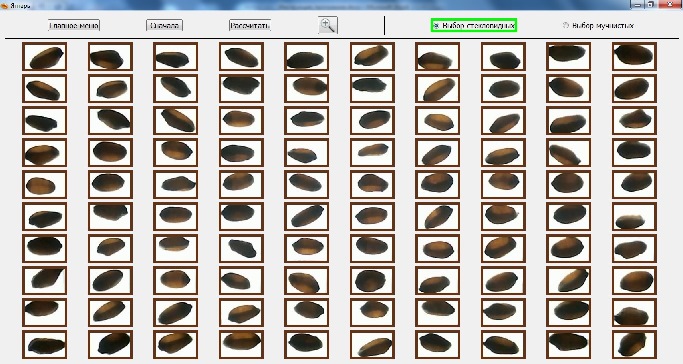Select grain thumbnail in first row, first column

tap(44, 57)
